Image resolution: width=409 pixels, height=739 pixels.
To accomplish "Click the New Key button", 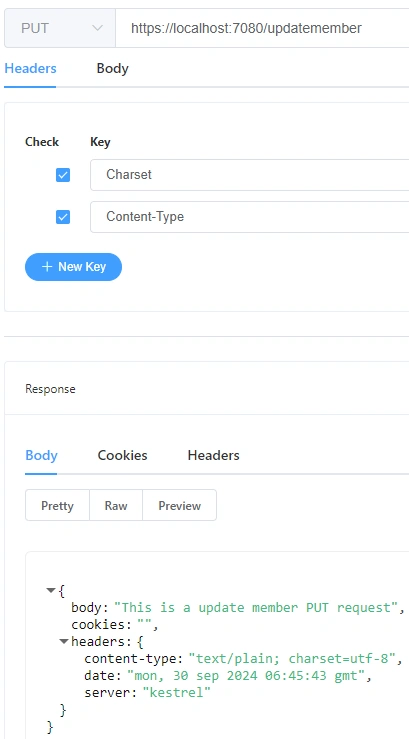I will click(74, 267).
